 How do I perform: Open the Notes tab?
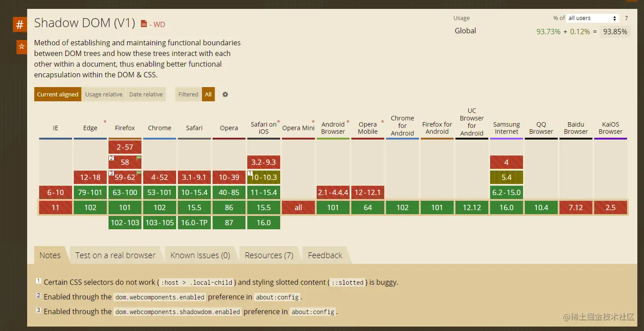[50, 255]
